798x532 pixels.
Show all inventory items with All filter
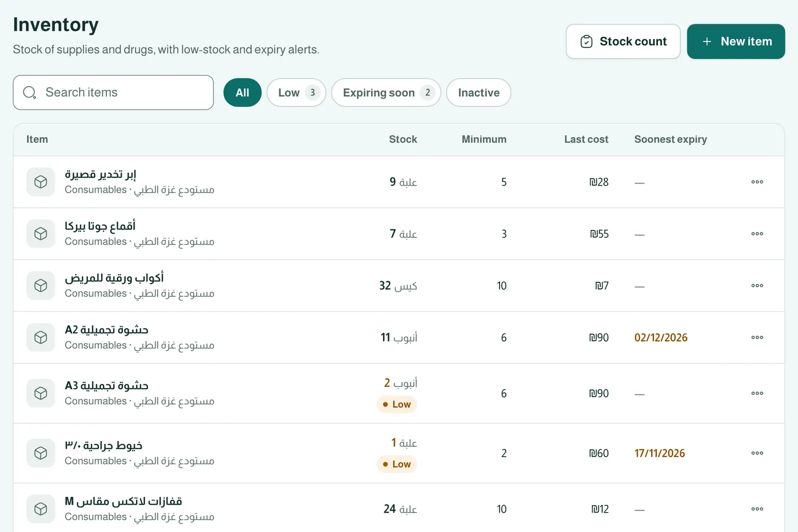tap(242, 93)
